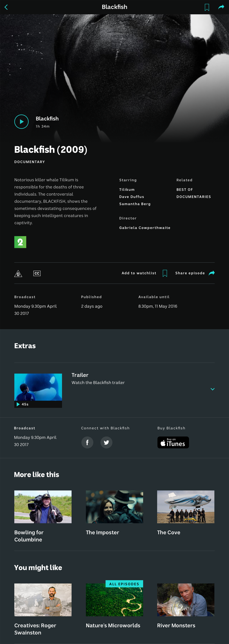Open director Gabriela Cowperthwaite
The width and height of the screenshot is (229, 644).
[x=145, y=228]
